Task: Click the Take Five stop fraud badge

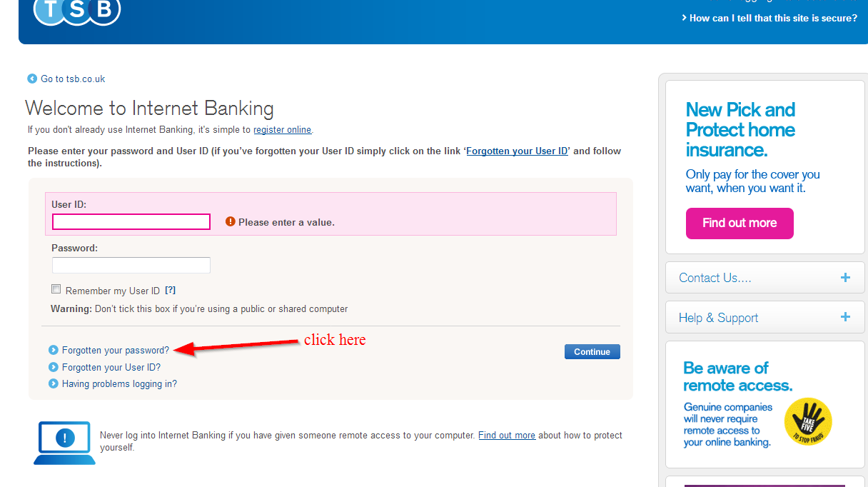Action: click(x=808, y=421)
